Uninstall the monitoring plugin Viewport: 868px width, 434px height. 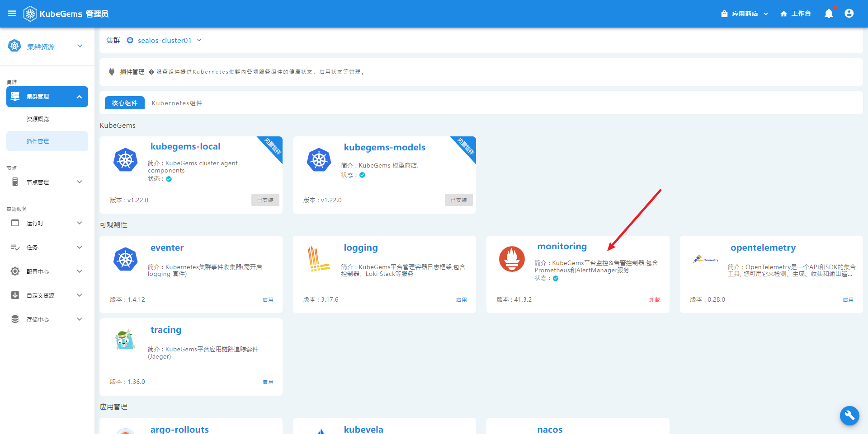(x=655, y=299)
